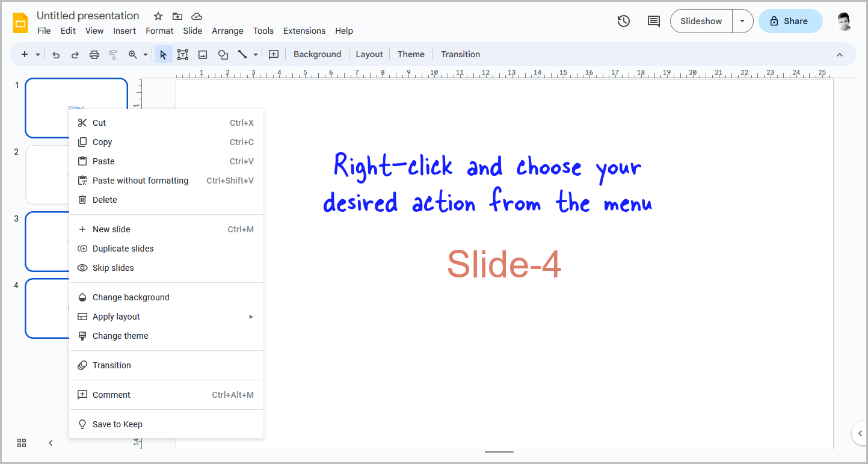Choose Duplicate slides from context menu
The width and height of the screenshot is (868, 464).
tap(123, 248)
